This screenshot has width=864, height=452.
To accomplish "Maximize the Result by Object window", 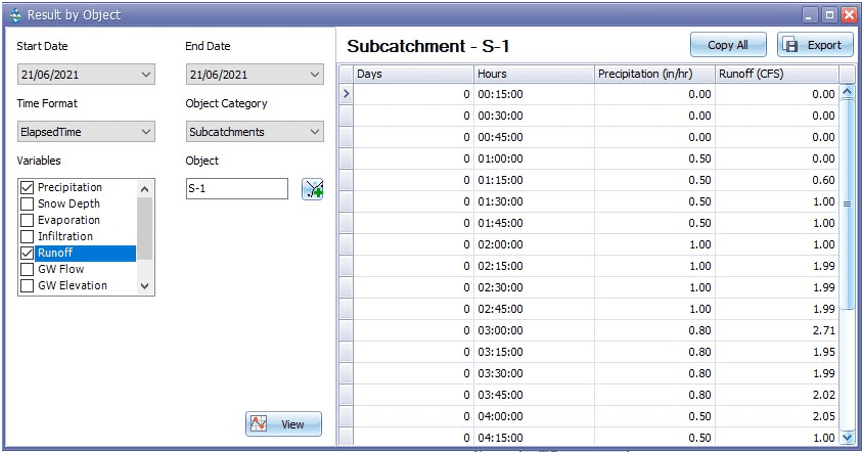I will pos(829,15).
